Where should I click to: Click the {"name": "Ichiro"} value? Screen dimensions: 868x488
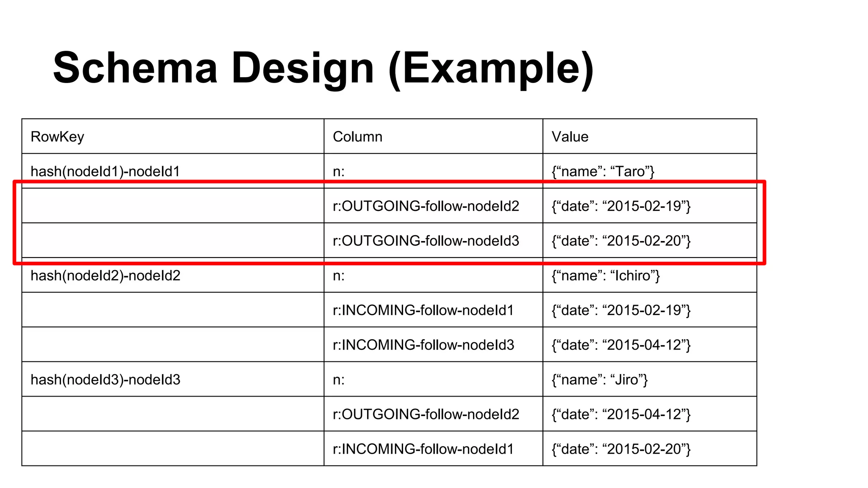[606, 275]
